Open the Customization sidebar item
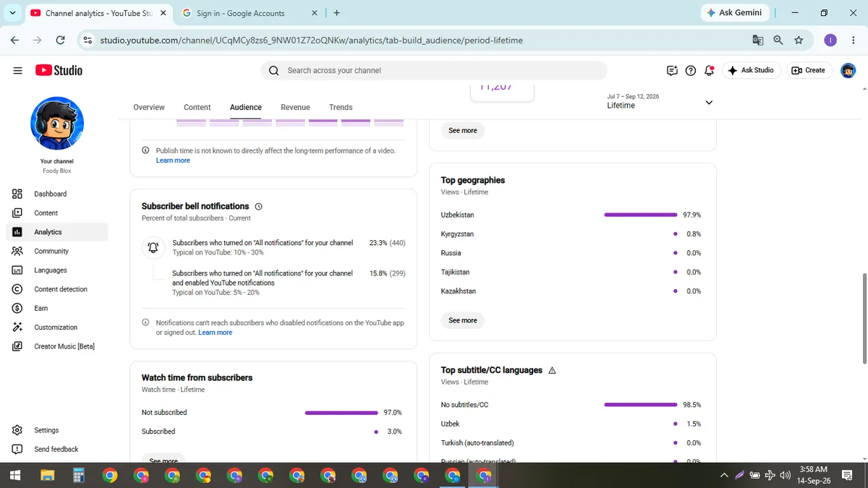Screen dimensions: 868x488 (56, 327)
